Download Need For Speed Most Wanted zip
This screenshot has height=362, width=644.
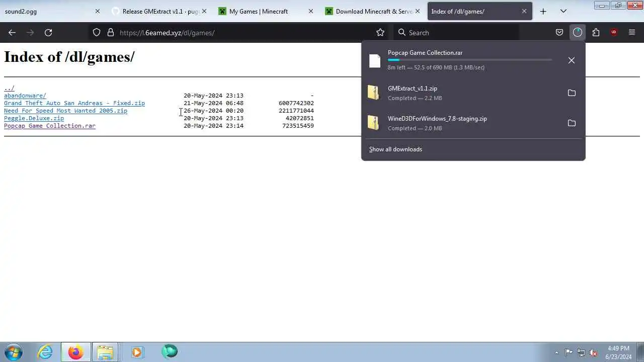click(x=65, y=111)
